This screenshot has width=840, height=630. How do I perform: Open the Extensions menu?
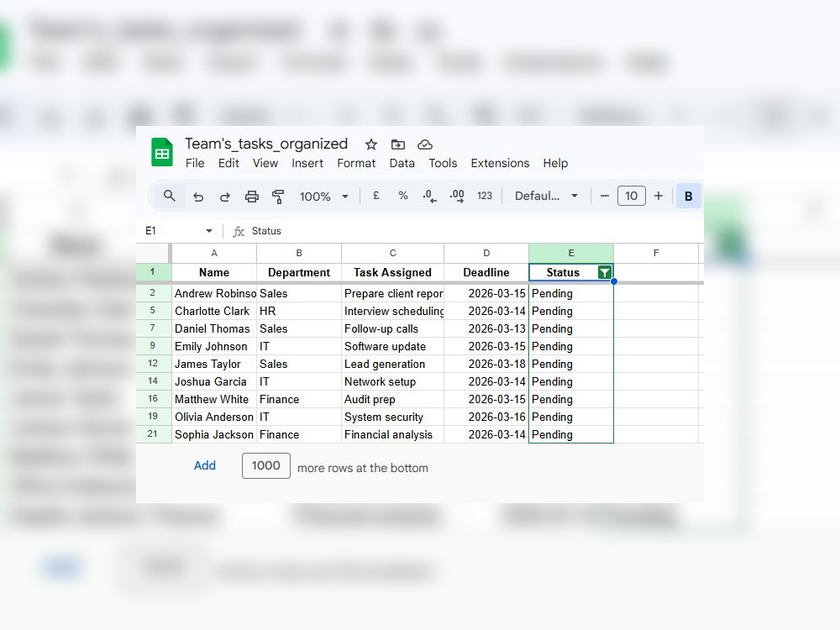pos(500,164)
